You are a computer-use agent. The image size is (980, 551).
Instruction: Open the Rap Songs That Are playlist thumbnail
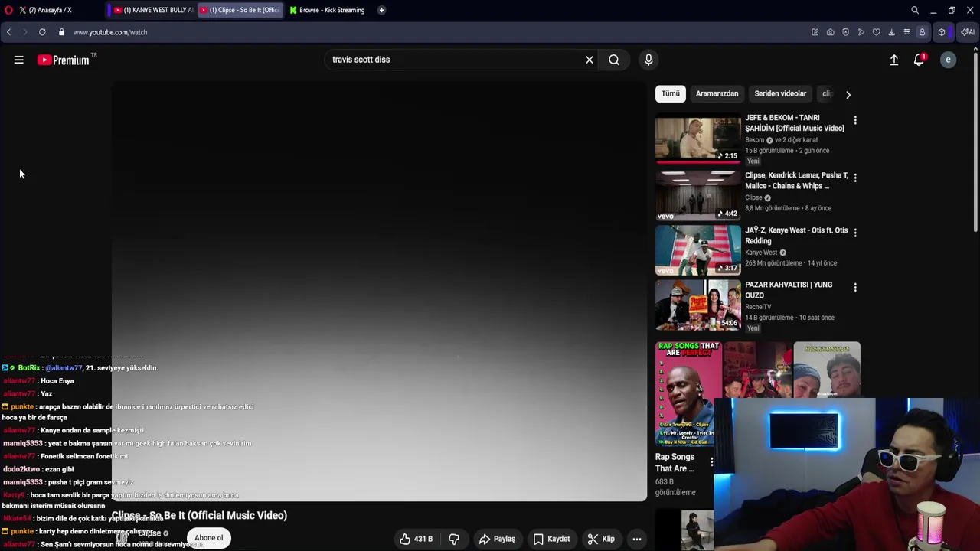[x=688, y=394]
